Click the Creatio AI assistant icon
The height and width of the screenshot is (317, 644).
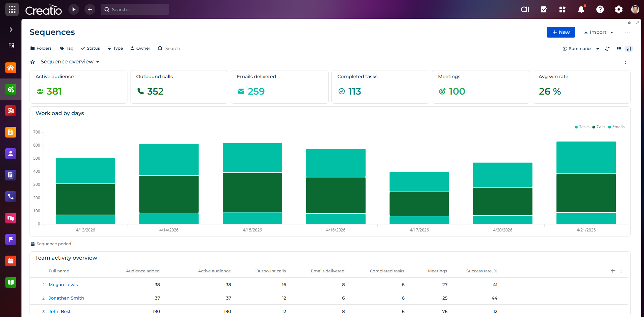click(x=525, y=9)
